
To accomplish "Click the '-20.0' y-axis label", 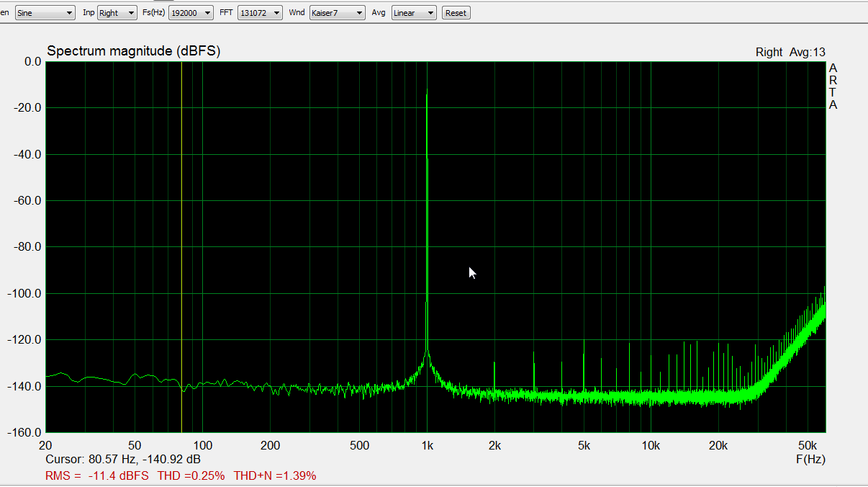I will [28, 108].
